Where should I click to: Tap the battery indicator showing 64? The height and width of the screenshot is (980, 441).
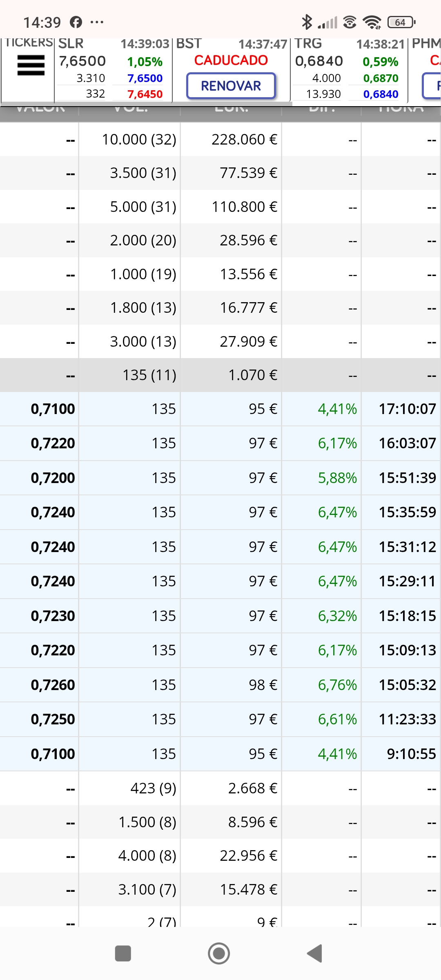pyautogui.click(x=402, y=22)
